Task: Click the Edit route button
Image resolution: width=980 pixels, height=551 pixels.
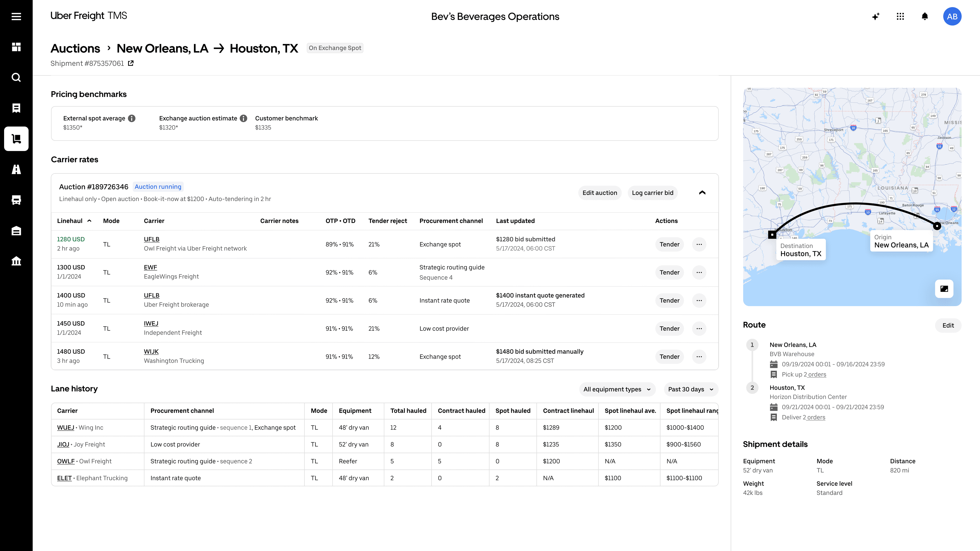Action: 948,325
